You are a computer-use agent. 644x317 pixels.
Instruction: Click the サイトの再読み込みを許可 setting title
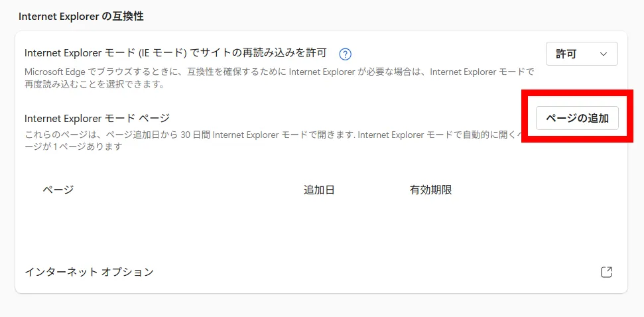176,54
